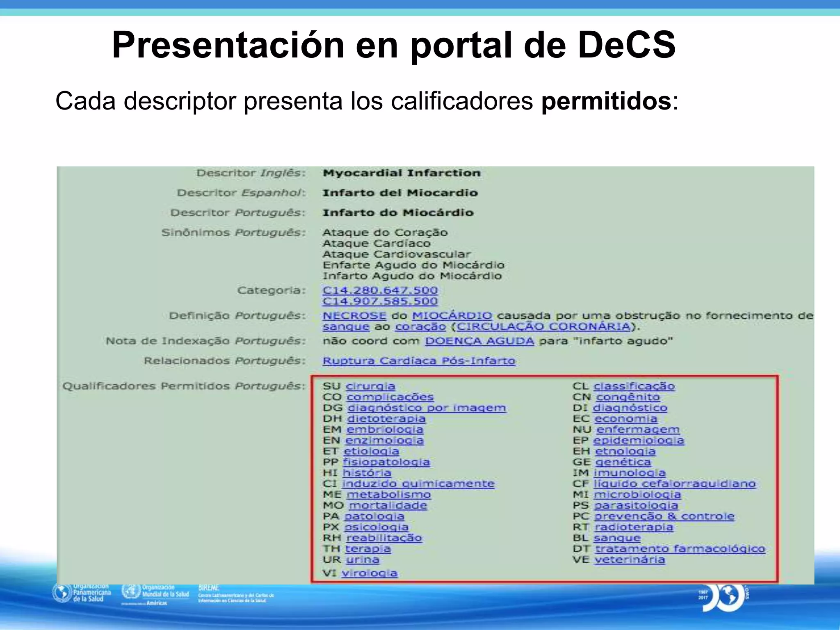Select the tratamento farmacológico qualifier
Screen dimensions: 840x630
(680, 549)
